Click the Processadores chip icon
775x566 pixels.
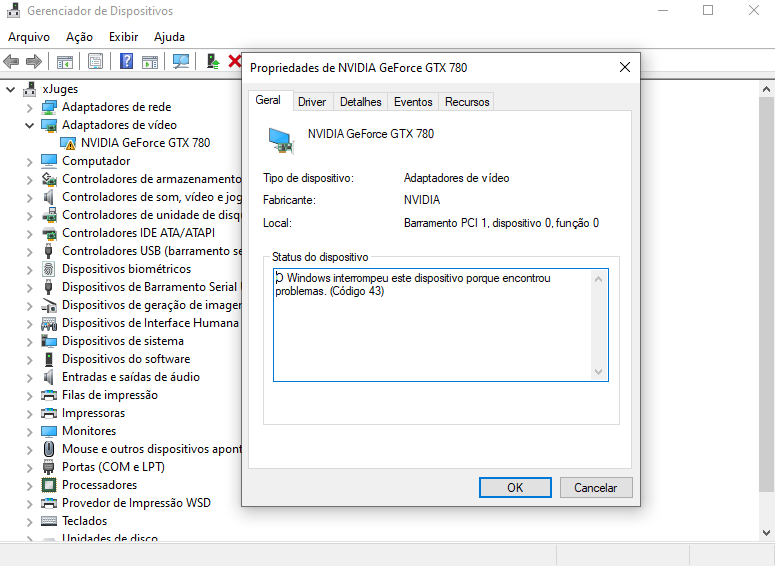49,485
